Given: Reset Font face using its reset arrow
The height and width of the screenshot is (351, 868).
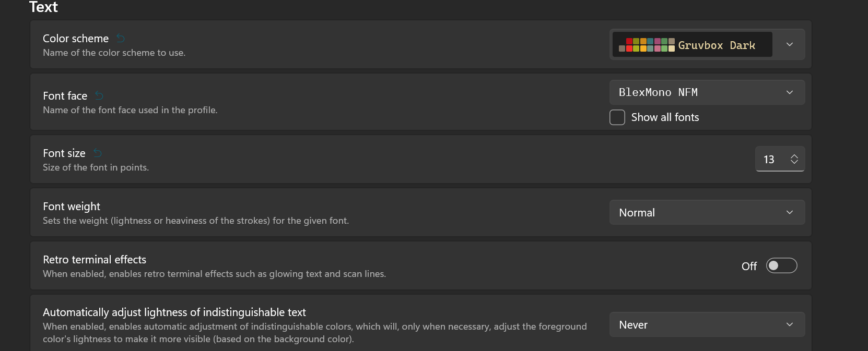Looking at the screenshot, I should (x=99, y=95).
